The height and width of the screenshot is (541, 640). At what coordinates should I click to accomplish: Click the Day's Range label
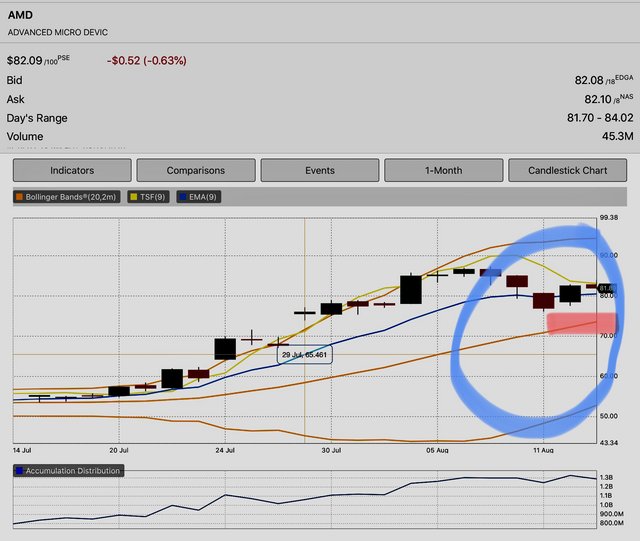click(x=37, y=118)
